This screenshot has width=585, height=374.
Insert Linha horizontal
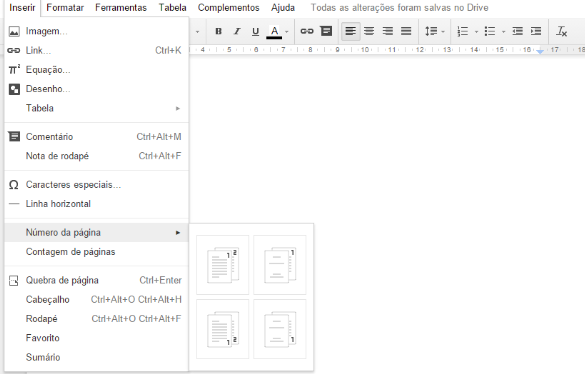[x=97, y=204]
